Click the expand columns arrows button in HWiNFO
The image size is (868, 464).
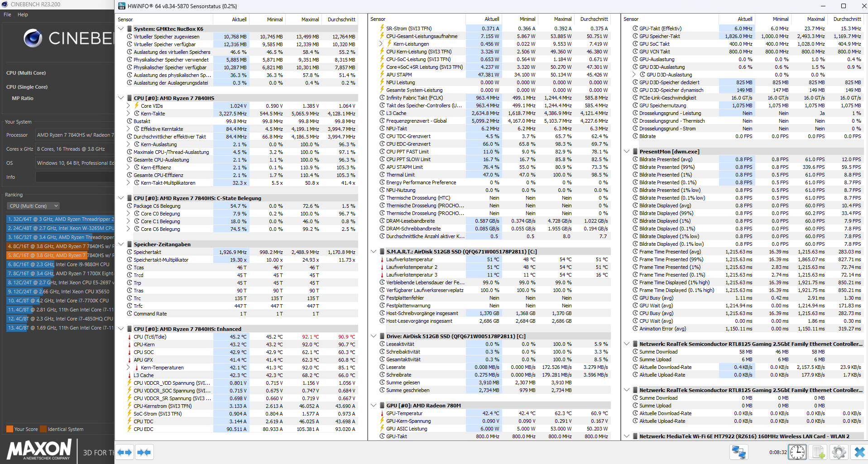(124, 452)
